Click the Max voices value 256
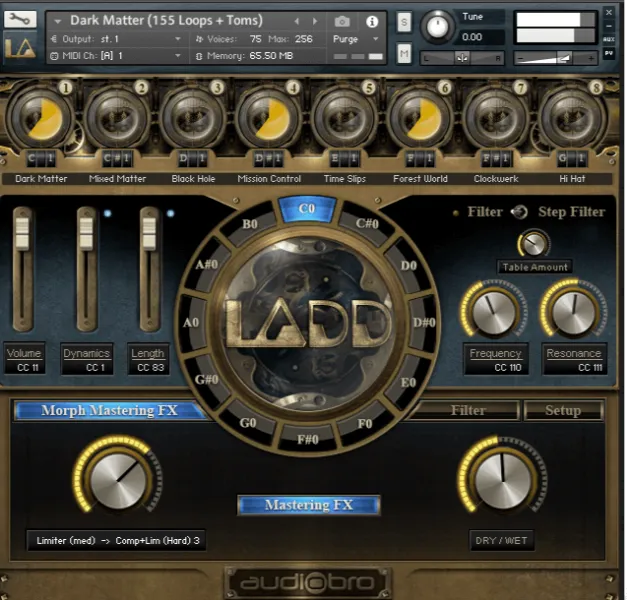The image size is (627, 600). (303, 39)
